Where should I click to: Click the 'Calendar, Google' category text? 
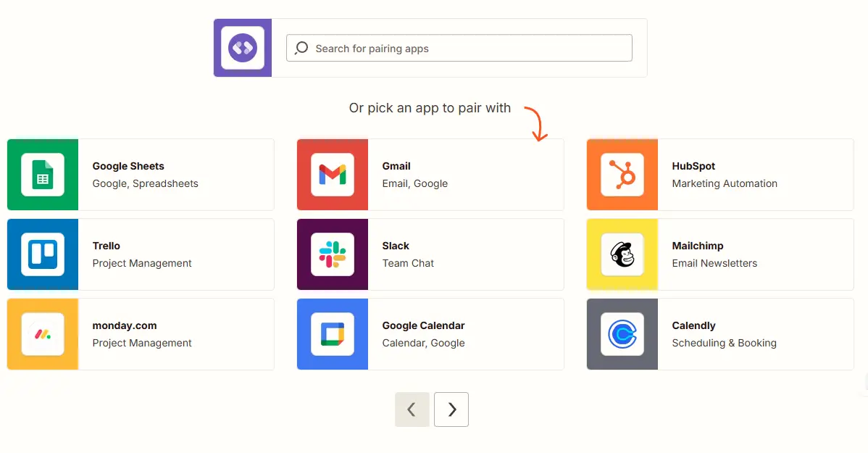(423, 343)
